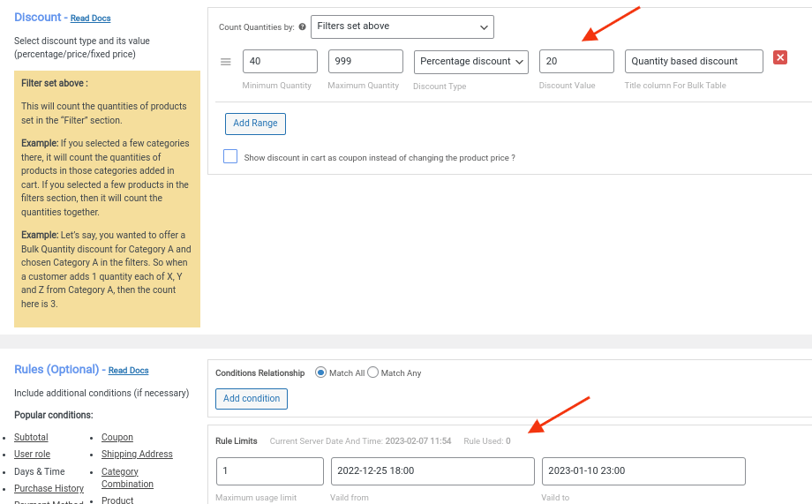Expand the Discount Type dropdown
Viewport: 812px width, 504px height.
[x=470, y=62]
